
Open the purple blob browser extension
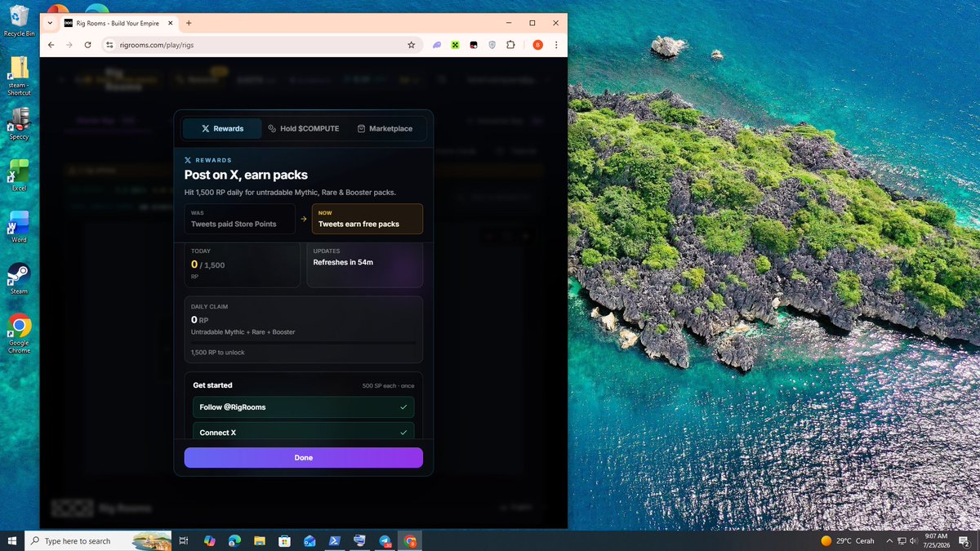[x=437, y=45]
